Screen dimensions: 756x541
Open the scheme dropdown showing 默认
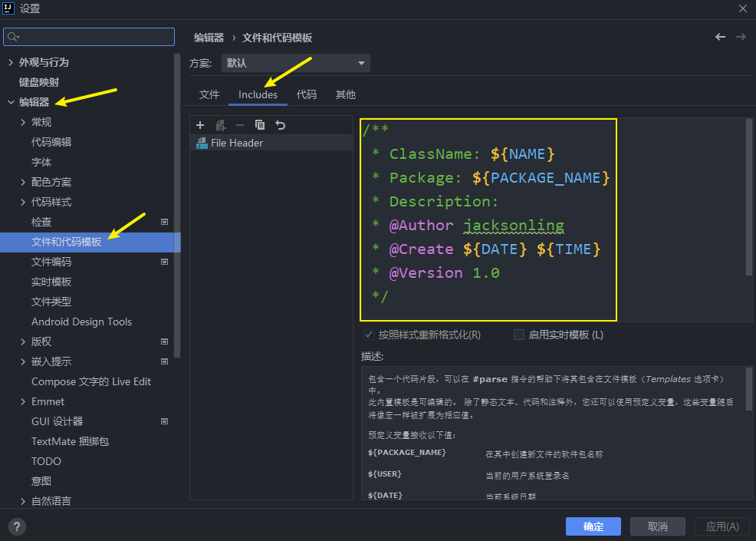[x=295, y=63]
